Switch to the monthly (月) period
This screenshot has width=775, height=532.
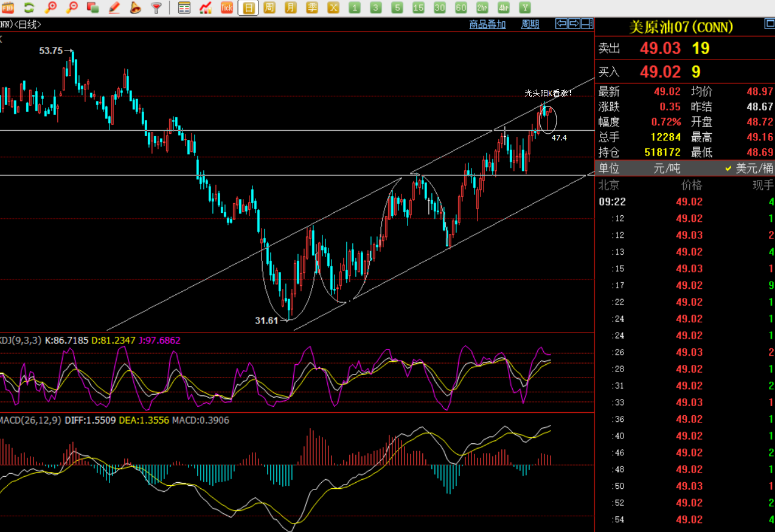(x=291, y=8)
